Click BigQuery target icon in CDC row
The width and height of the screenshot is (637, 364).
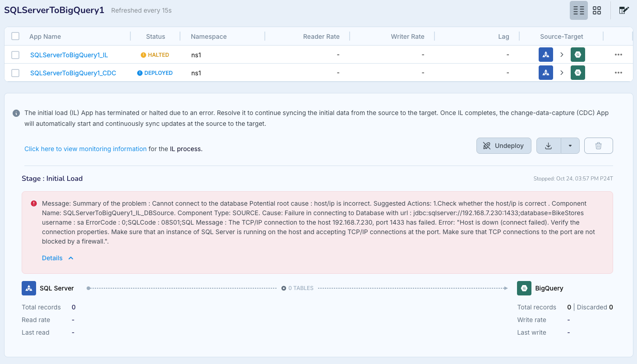coord(577,73)
